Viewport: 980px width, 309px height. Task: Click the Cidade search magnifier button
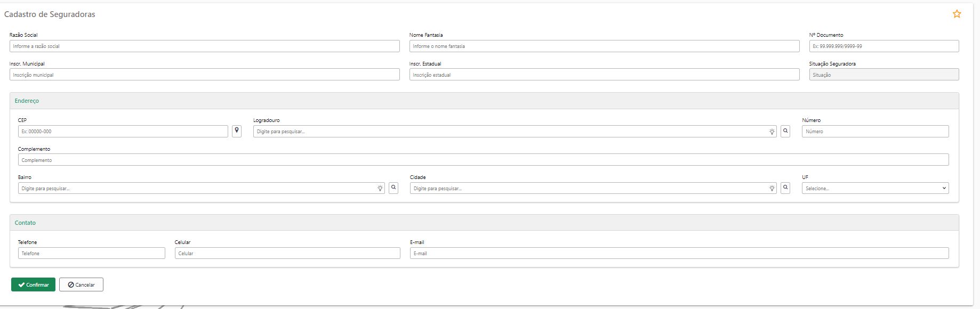[x=785, y=188]
